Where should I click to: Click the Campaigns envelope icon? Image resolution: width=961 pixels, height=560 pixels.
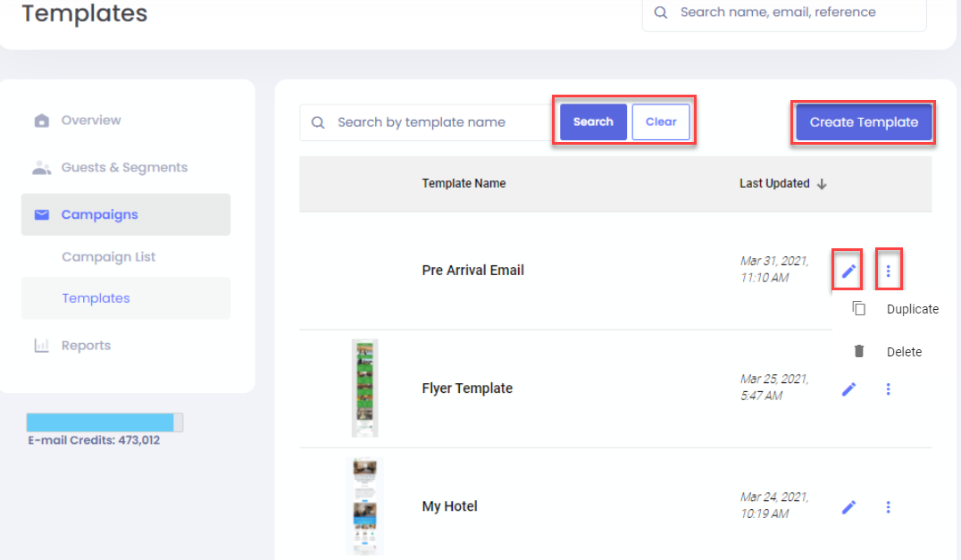click(x=41, y=214)
